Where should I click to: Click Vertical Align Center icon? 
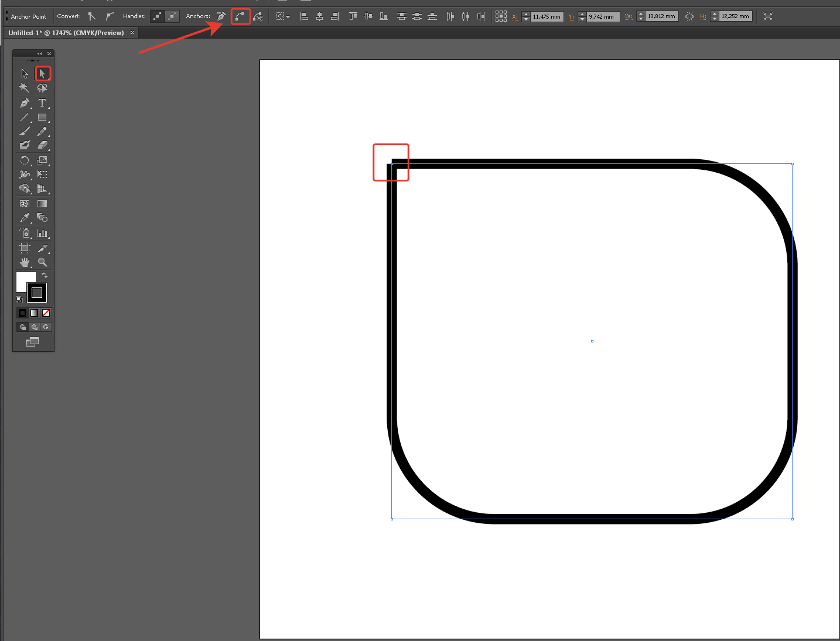point(368,16)
